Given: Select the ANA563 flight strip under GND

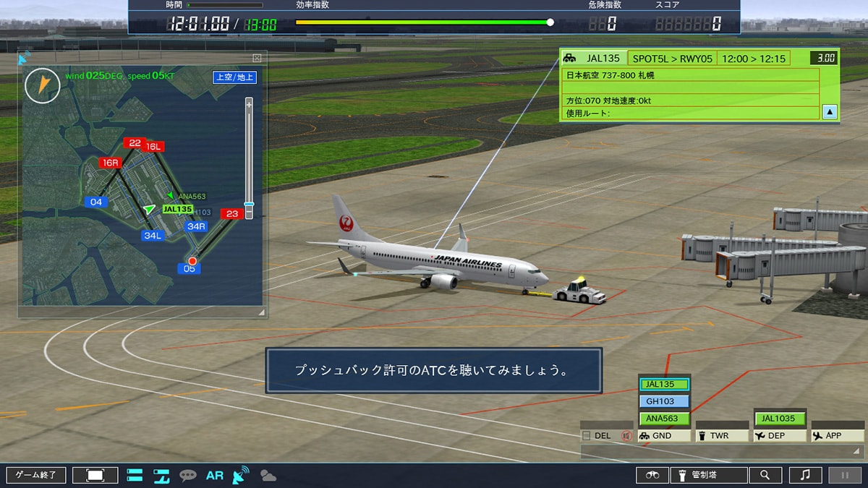Looking at the screenshot, I should [664, 418].
